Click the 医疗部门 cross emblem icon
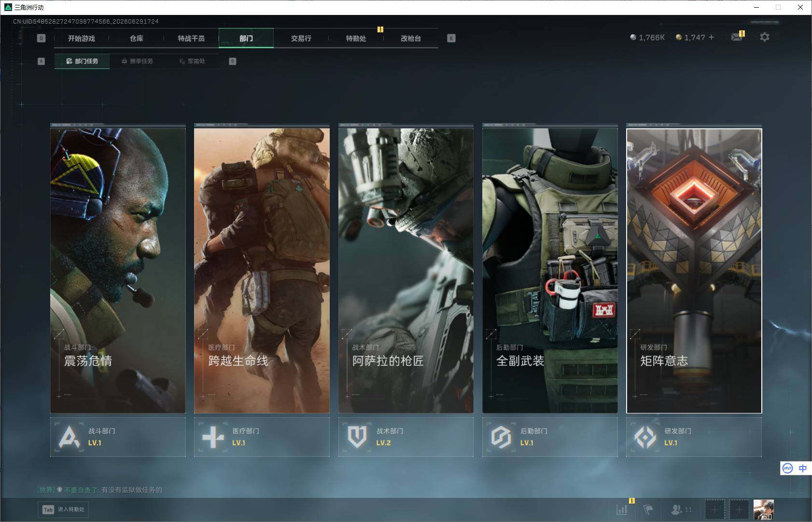The width and height of the screenshot is (812, 522). click(213, 437)
